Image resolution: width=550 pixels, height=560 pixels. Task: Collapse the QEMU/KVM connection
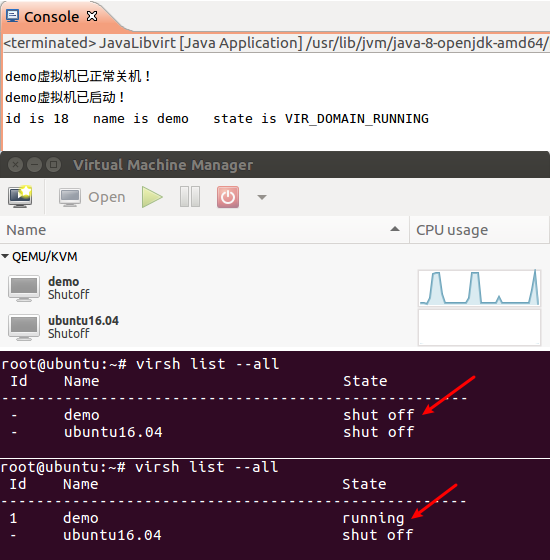5,256
